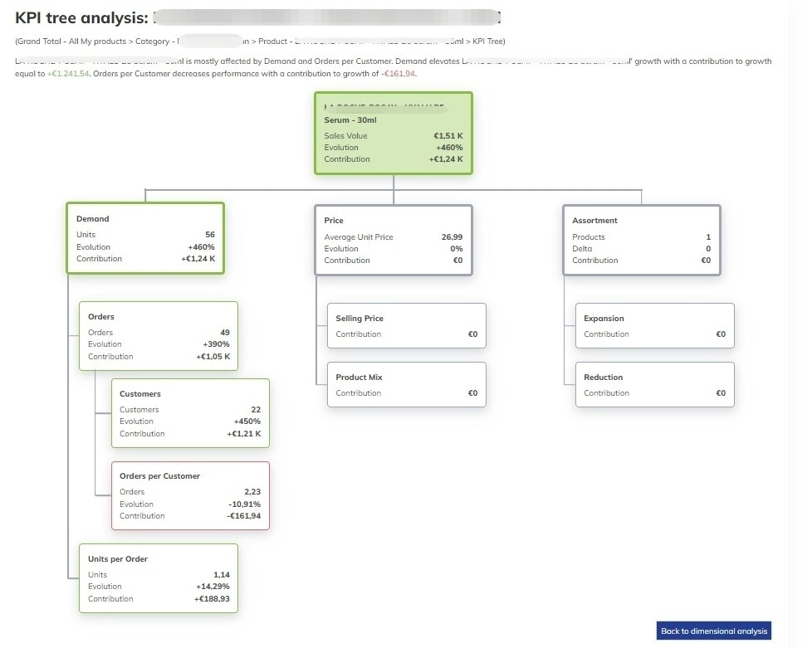Select the Customers node card
Image resolution: width=812 pixels, height=648 pixels.
(191, 413)
